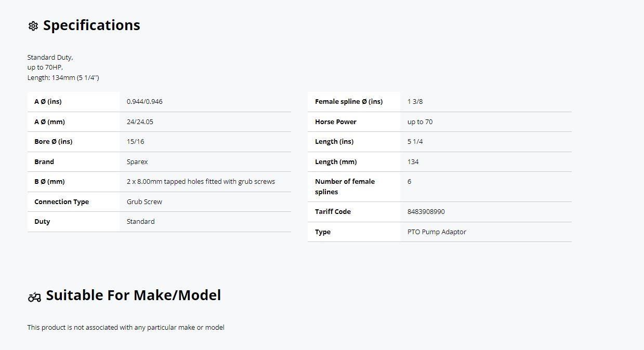Image resolution: width=644 pixels, height=350 pixels.
Task: Click the A Ø (ins) value 0.944/0.946
Action: (x=144, y=101)
